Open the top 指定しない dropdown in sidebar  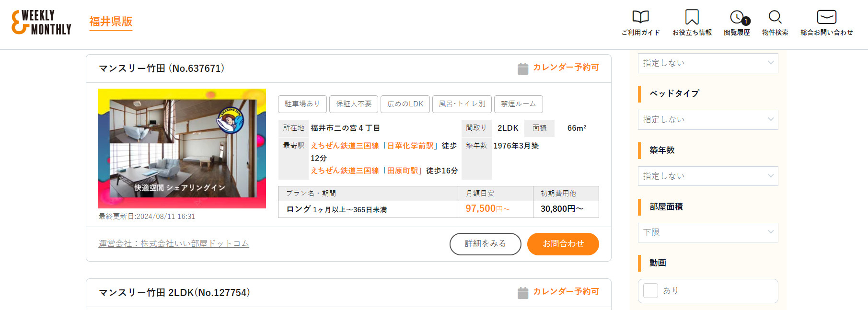tap(708, 63)
